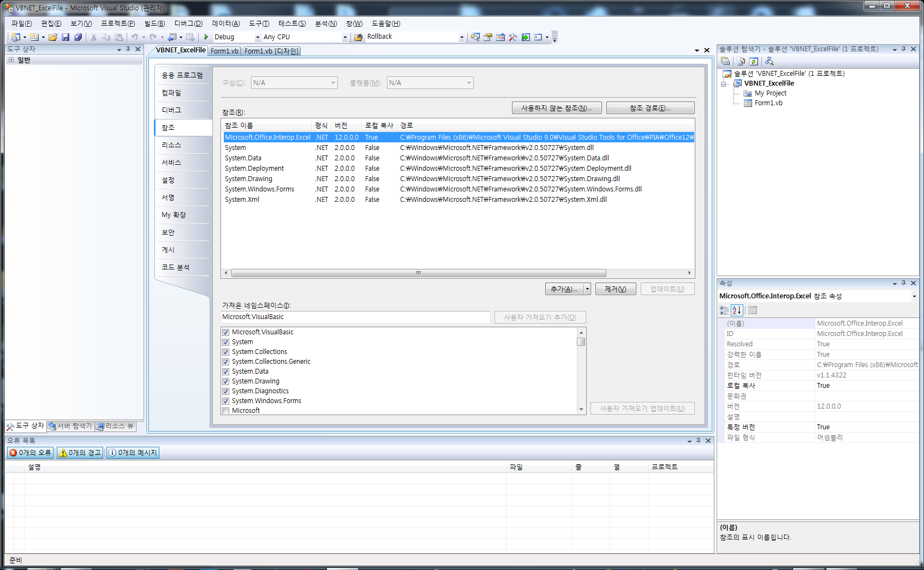Click the Unused References button
The image size is (924, 570).
point(557,108)
